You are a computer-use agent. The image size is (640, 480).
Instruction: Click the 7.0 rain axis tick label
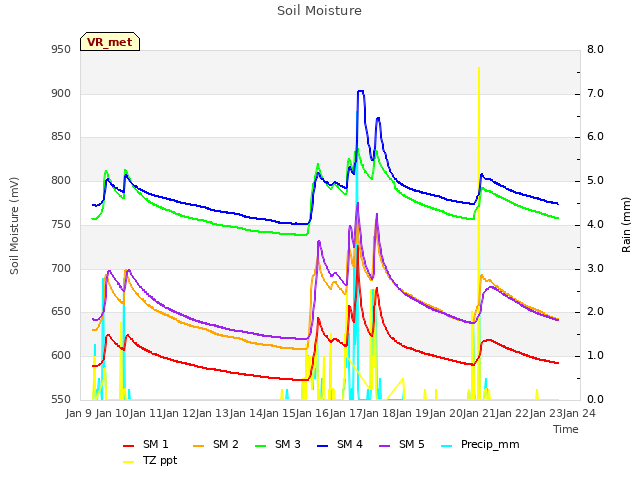pyautogui.click(x=595, y=93)
